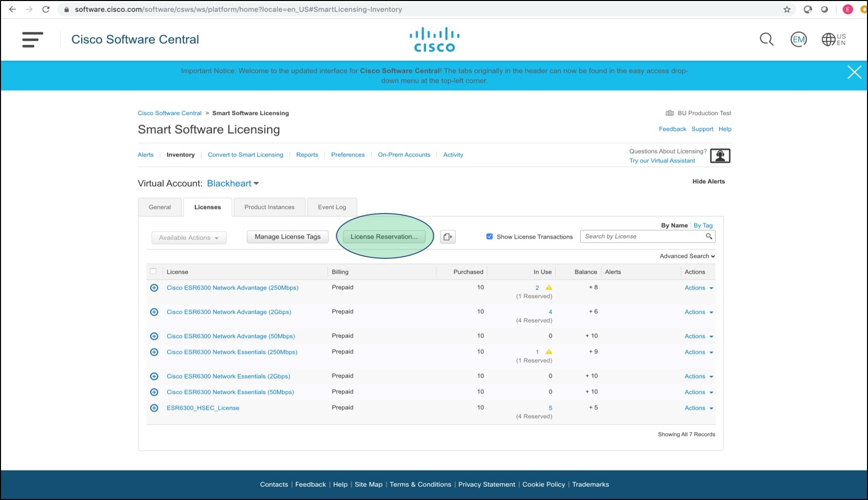Click warning icon on Network Advantage (250Mbps) row

[549, 288]
